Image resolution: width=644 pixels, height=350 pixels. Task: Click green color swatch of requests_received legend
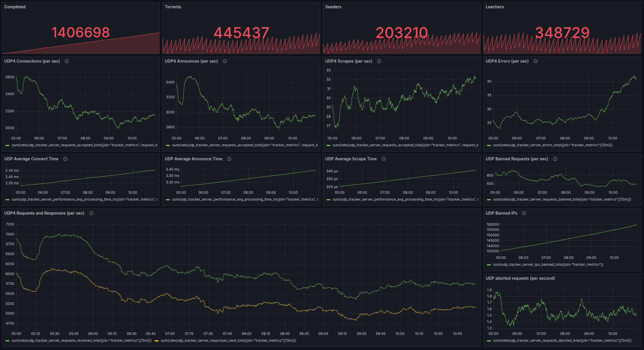pos(7,341)
